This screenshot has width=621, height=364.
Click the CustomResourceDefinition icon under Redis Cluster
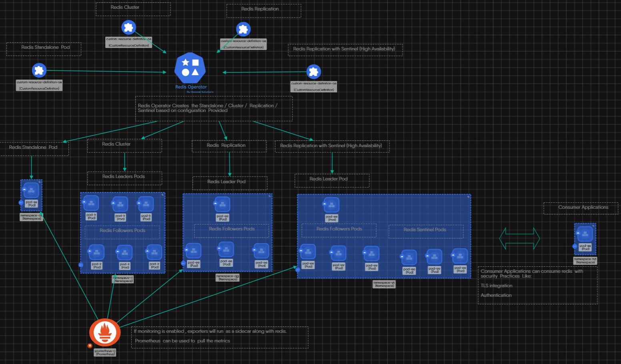(x=128, y=27)
